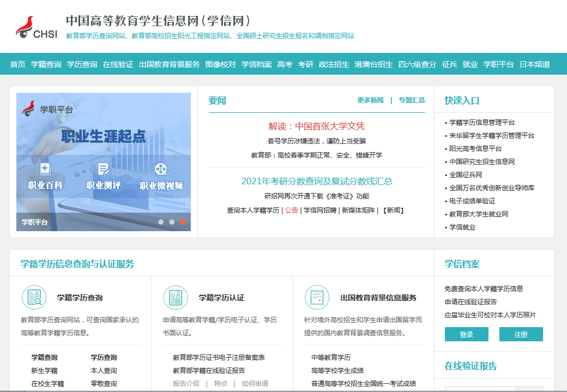Open 考研 in the navigation bar
This screenshot has width=567, height=392.
[x=305, y=64]
